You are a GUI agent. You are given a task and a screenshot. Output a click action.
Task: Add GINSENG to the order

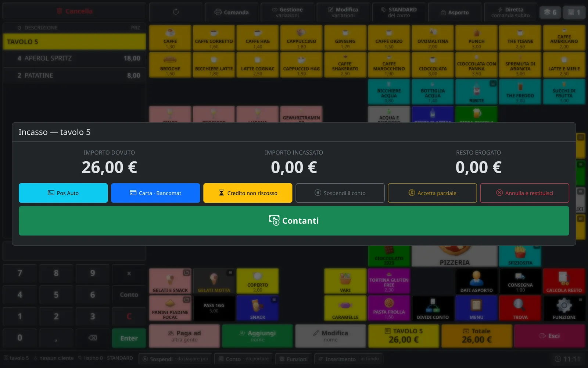(x=345, y=38)
